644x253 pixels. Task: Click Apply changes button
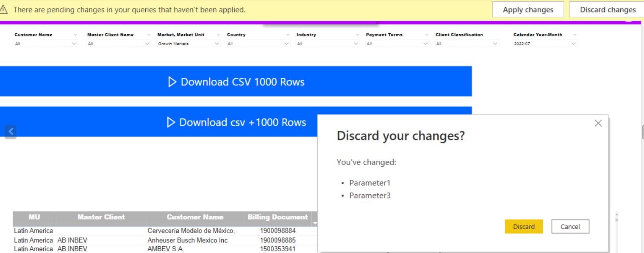point(528,9)
